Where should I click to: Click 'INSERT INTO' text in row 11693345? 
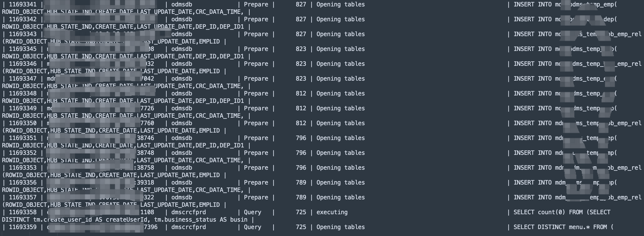click(532, 49)
